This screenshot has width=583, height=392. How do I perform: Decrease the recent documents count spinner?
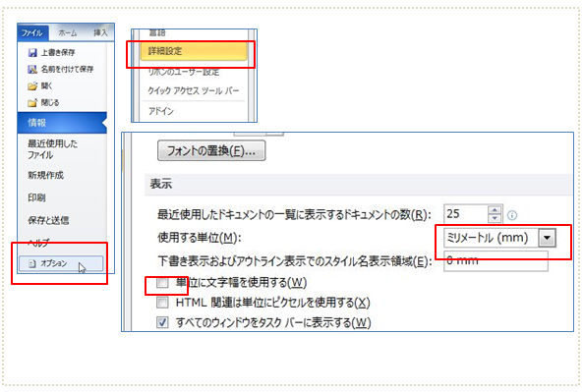(495, 218)
